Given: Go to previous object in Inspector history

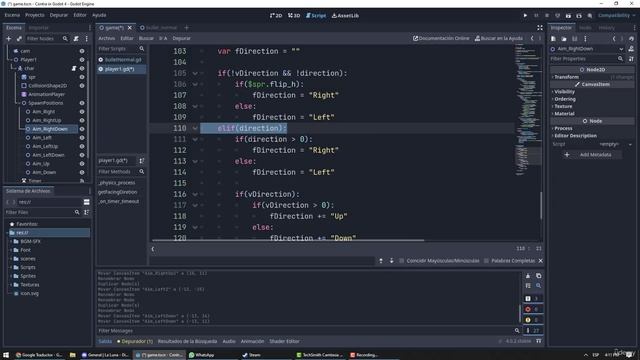Looking at the screenshot, I should [x=614, y=38].
